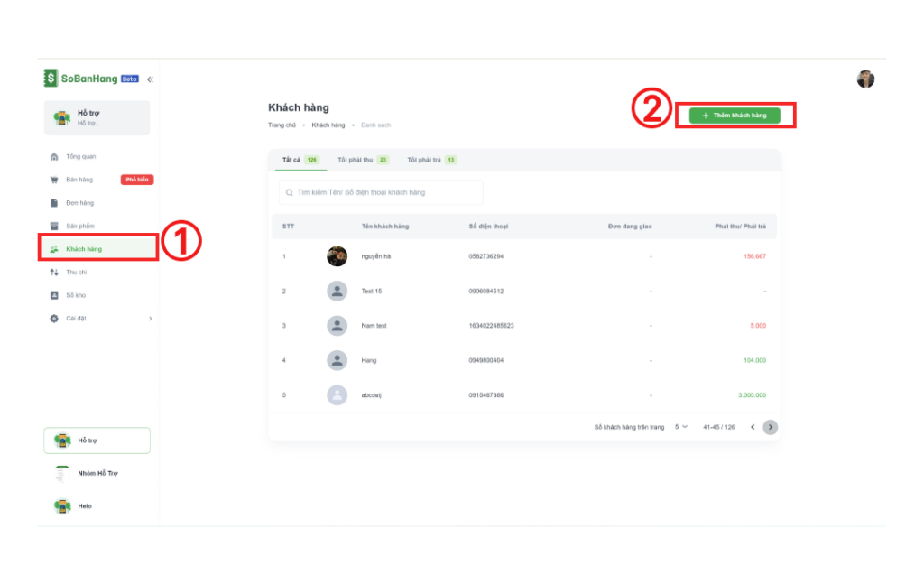Viewport: 924px width, 584px height.
Task: Switch to the Tôi phải thu tab
Action: 362,160
